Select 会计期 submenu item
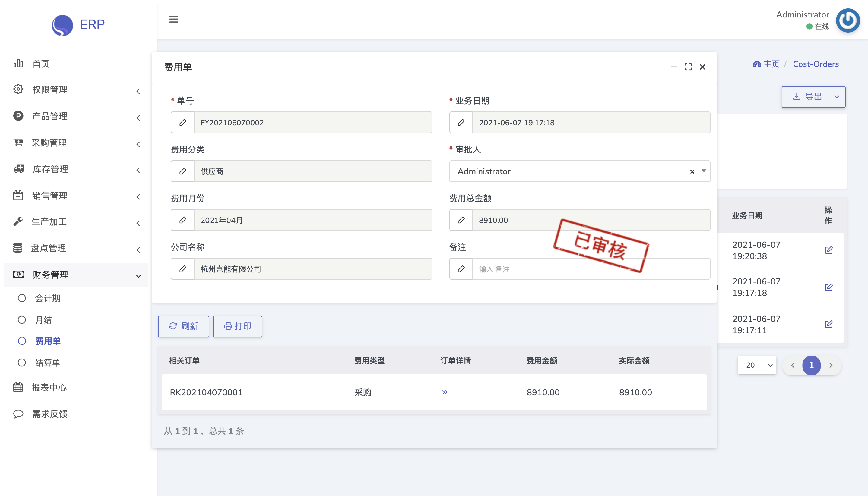 tap(47, 298)
